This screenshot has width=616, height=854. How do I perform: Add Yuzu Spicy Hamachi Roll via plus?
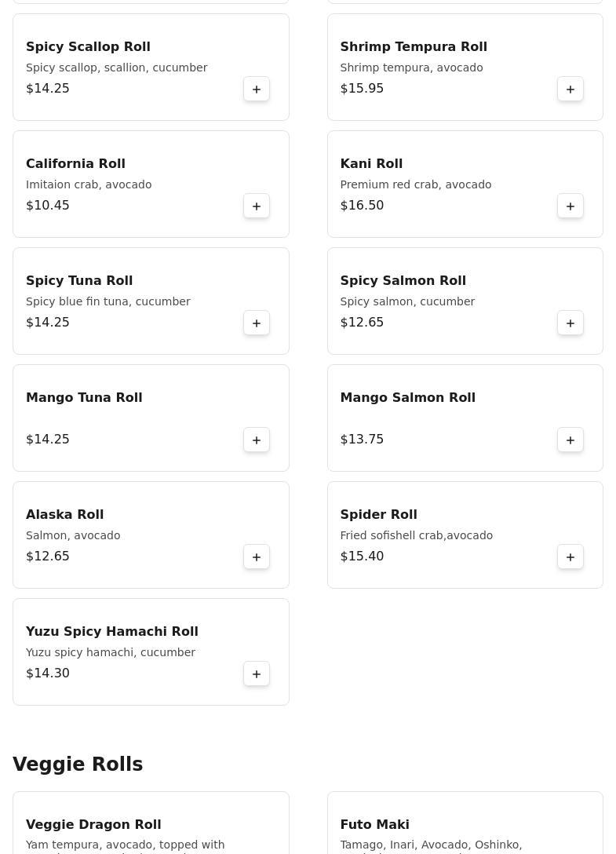coord(257,674)
